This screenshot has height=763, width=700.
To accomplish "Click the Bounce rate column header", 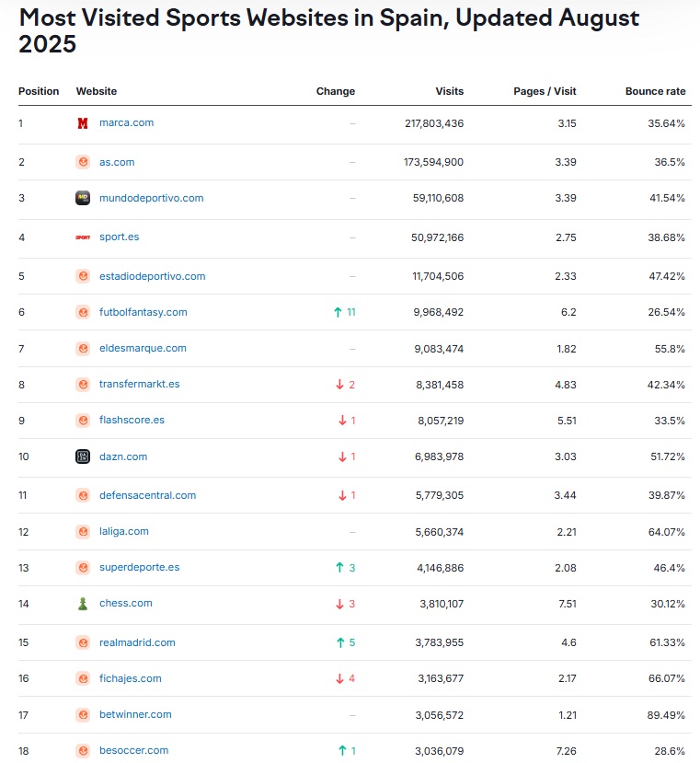I will [x=655, y=91].
